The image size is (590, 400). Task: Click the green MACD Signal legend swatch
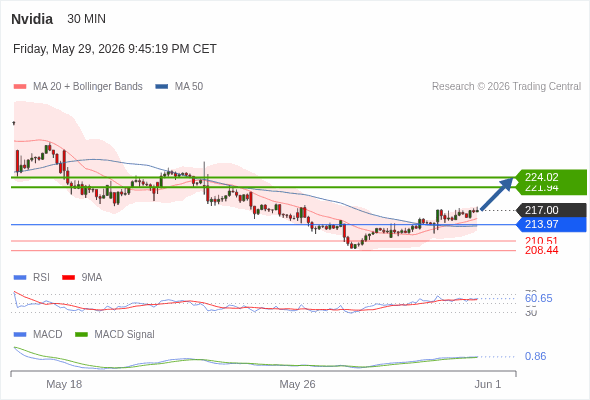point(81,335)
